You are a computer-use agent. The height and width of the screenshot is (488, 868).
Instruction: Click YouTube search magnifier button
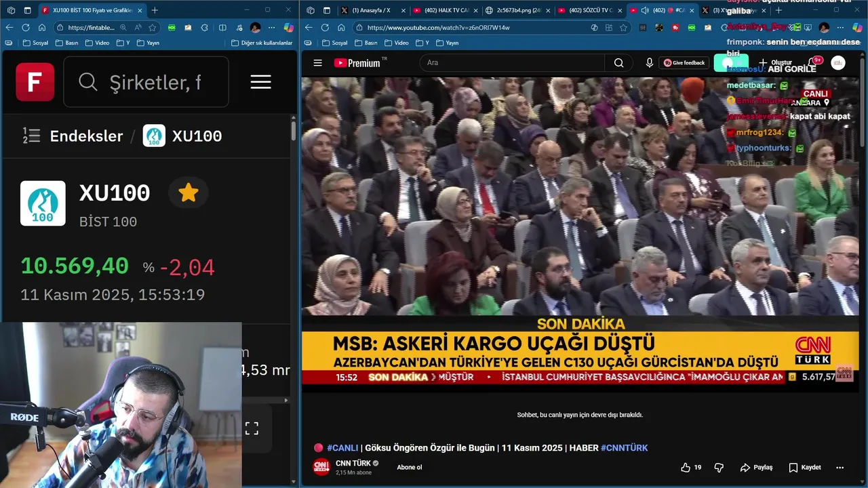[618, 63]
